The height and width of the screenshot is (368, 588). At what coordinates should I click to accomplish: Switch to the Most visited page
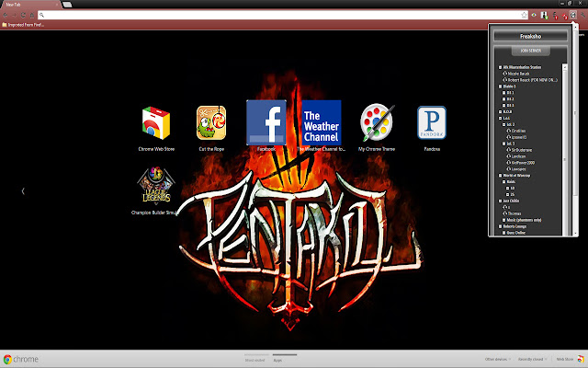pos(255,358)
